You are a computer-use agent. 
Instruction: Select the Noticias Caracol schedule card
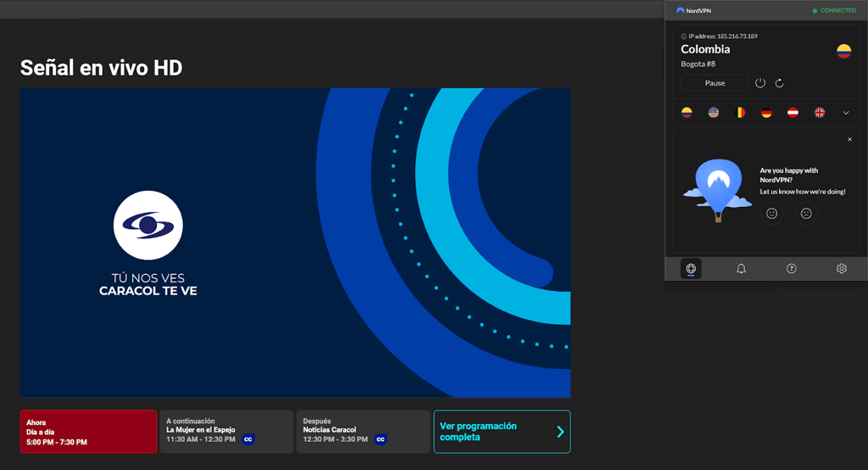(x=363, y=432)
